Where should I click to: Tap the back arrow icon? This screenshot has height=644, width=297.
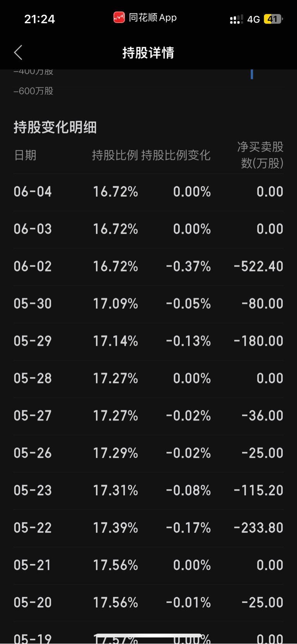click(18, 52)
